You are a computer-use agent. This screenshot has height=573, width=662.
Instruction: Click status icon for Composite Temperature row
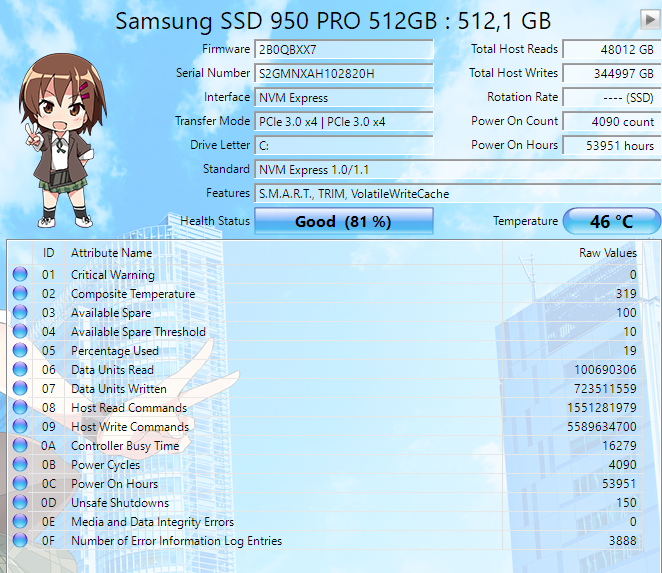pos(20,293)
